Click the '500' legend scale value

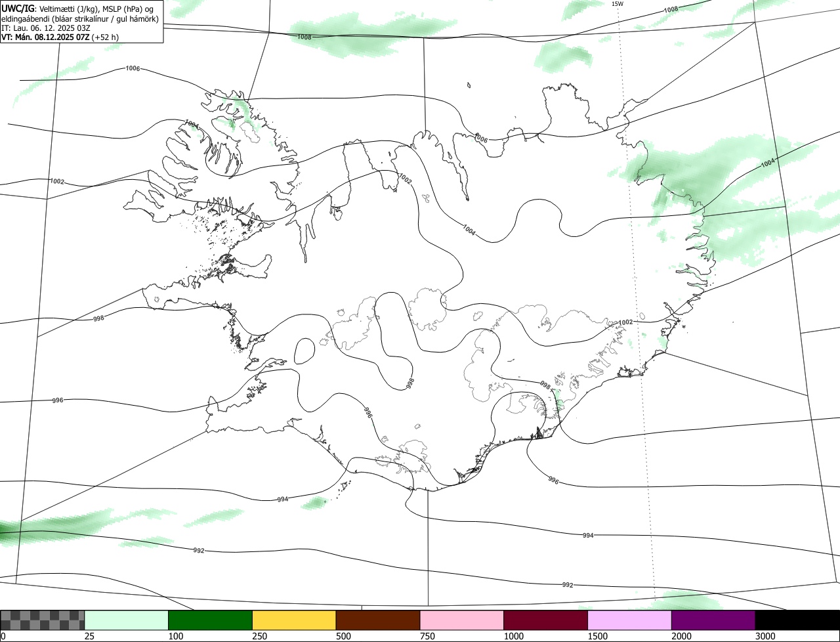(343, 636)
